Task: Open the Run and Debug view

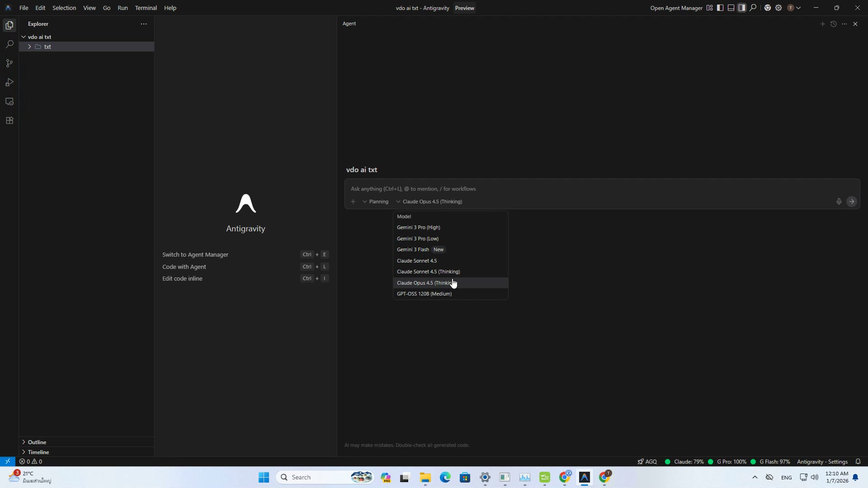Action: coord(9,82)
